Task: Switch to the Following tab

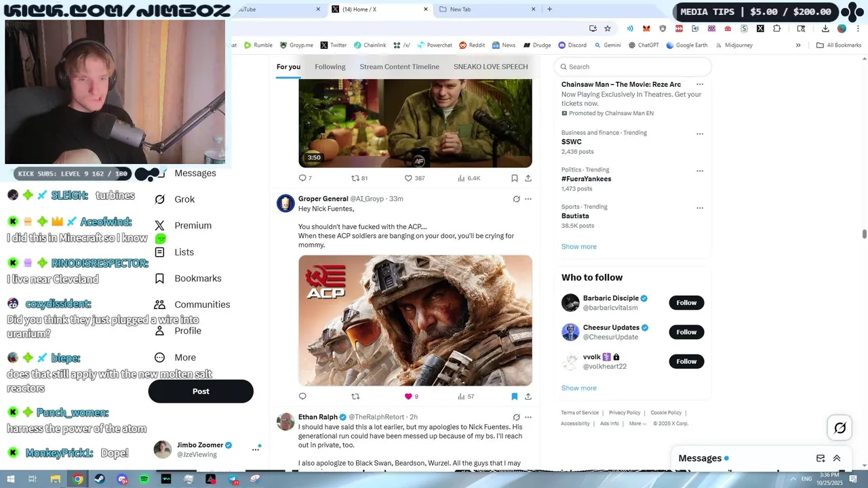Action: (330, 66)
